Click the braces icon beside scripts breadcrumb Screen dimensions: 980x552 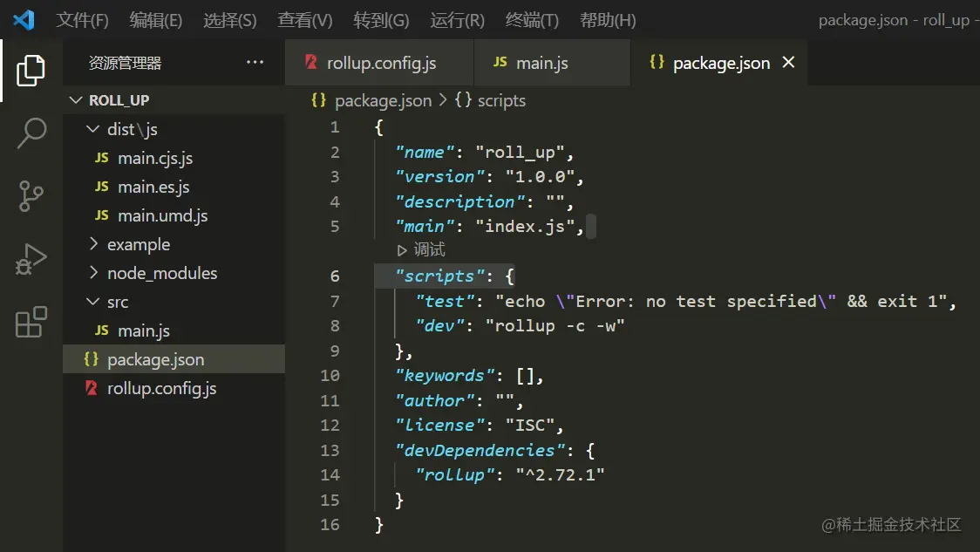463,100
